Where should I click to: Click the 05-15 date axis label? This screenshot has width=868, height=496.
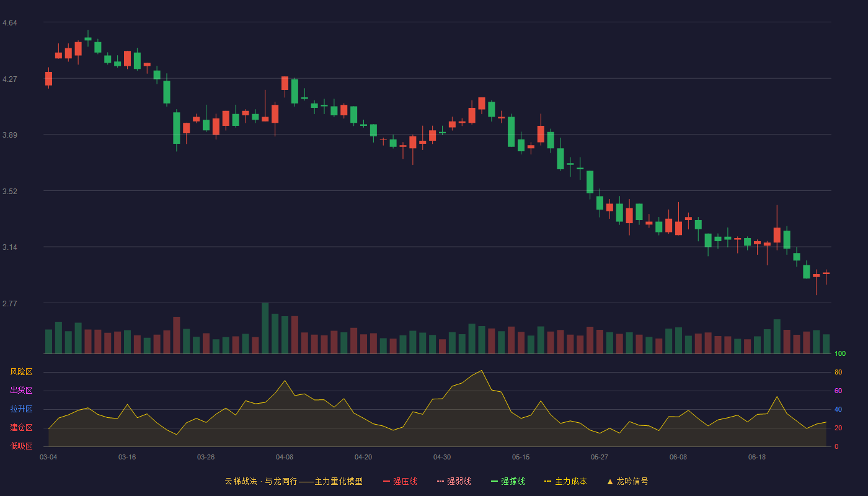[x=521, y=457]
